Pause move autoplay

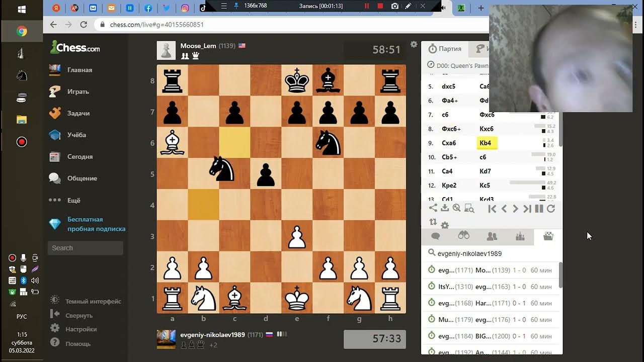539,209
